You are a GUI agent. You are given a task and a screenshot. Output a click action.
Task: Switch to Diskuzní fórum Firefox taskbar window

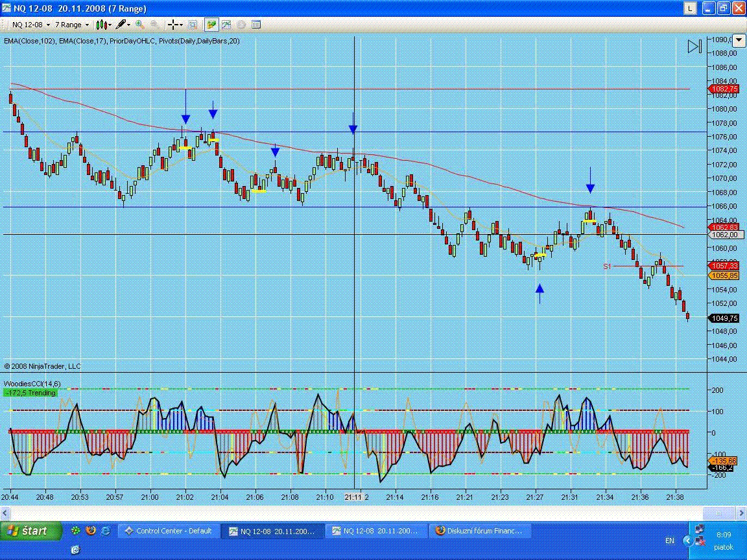[479, 531]
